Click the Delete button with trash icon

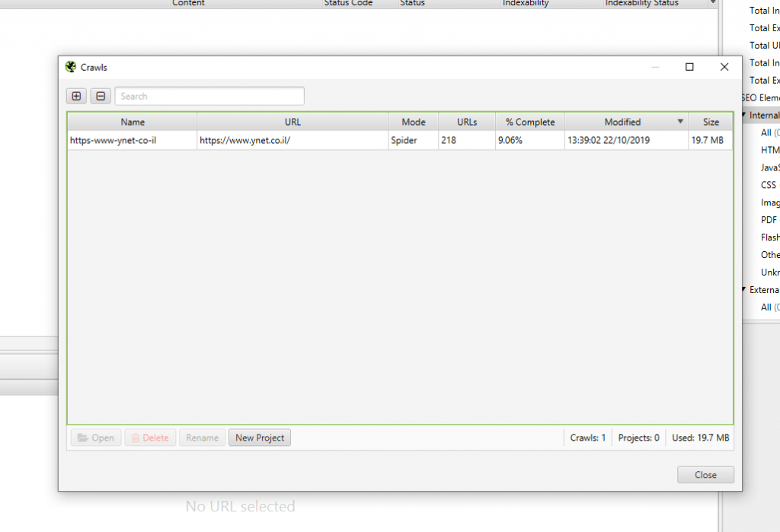tap(150, 438)
